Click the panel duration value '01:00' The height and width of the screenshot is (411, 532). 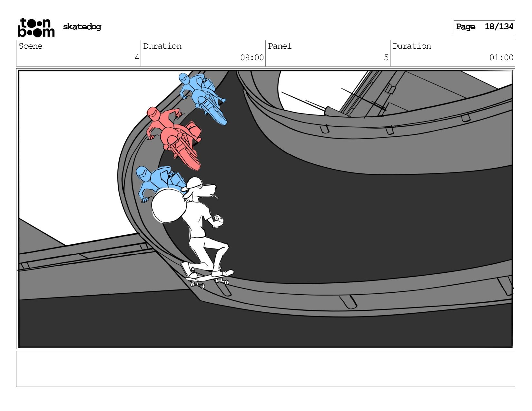(x=501, y=58)
